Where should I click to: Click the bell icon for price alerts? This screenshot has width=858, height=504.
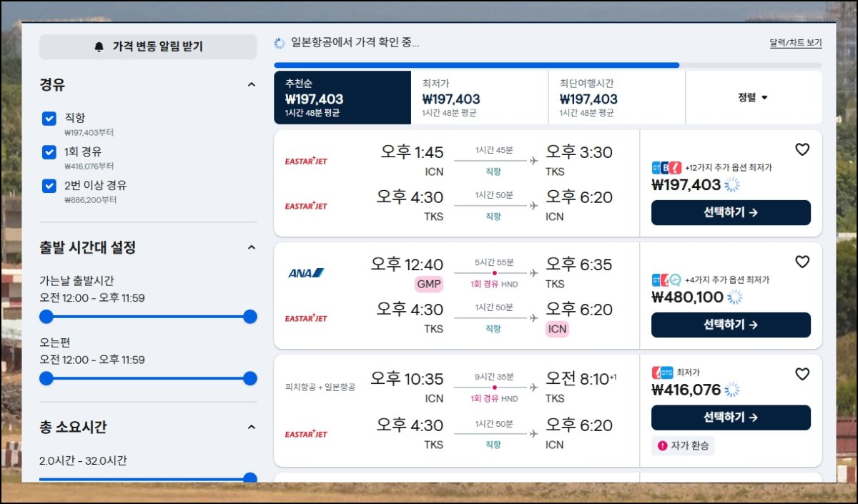(99, 47)
